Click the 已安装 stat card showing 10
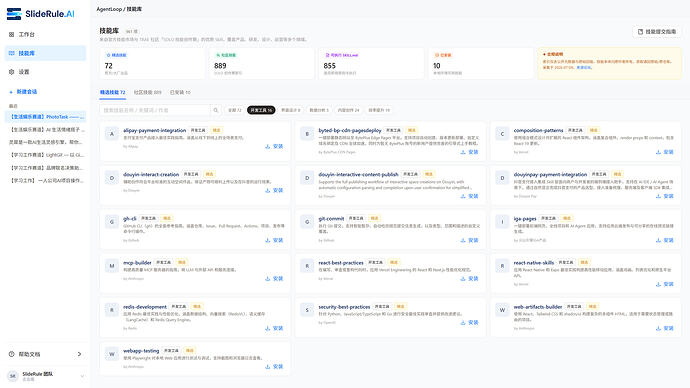The width and height of the screenshot is (690, 388). tap(481, 64)
